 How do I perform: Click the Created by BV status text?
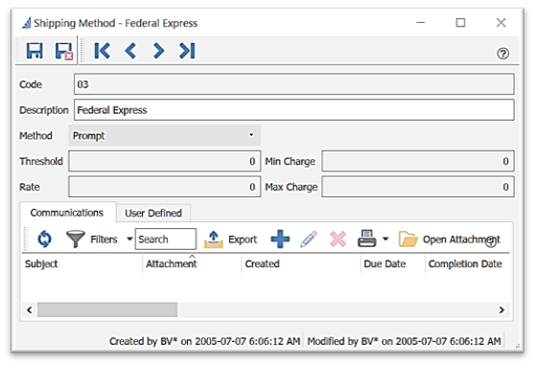point(205,341)
